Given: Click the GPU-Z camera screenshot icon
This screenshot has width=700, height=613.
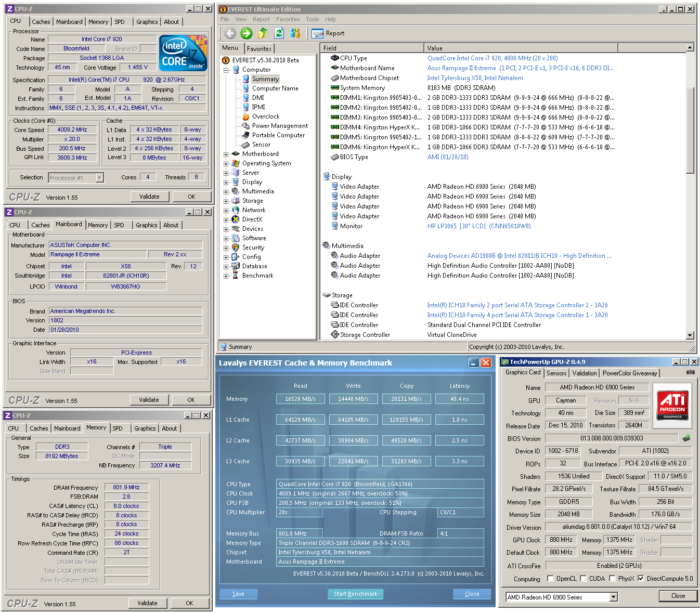Looking at the screenshot, I should pos(690,372).
